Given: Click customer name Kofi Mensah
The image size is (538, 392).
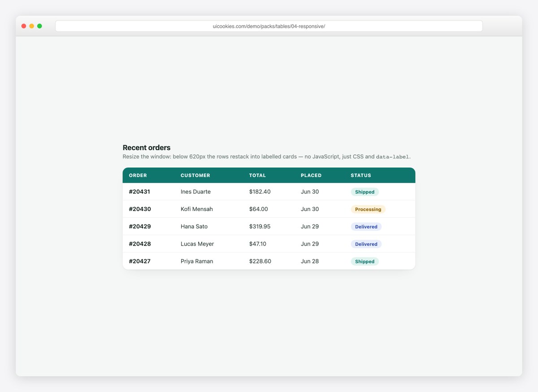Looking at the screenshot, I should tap(197, 209).
